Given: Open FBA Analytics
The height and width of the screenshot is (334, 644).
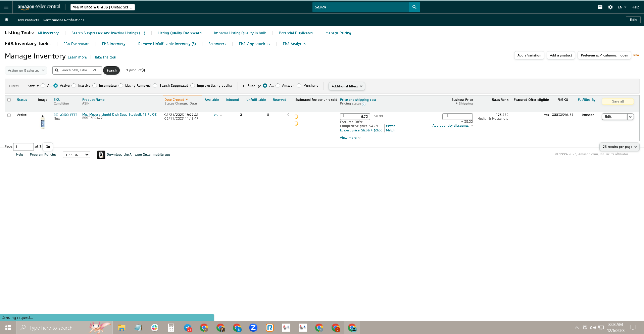Looking at the screenshot, I should pos(294,44).
